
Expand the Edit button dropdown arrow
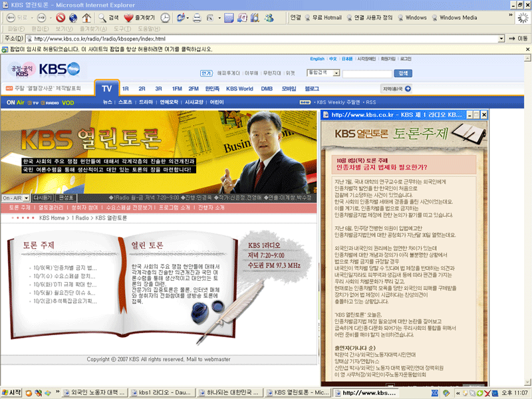[219, 18]
